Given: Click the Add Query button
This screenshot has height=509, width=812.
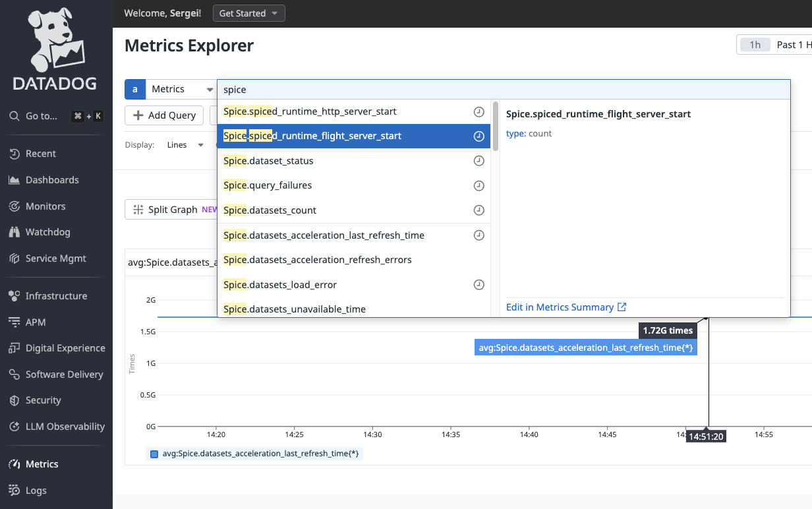Looking at the screenshot, I should pyautogui.click(x=165, y=115).
